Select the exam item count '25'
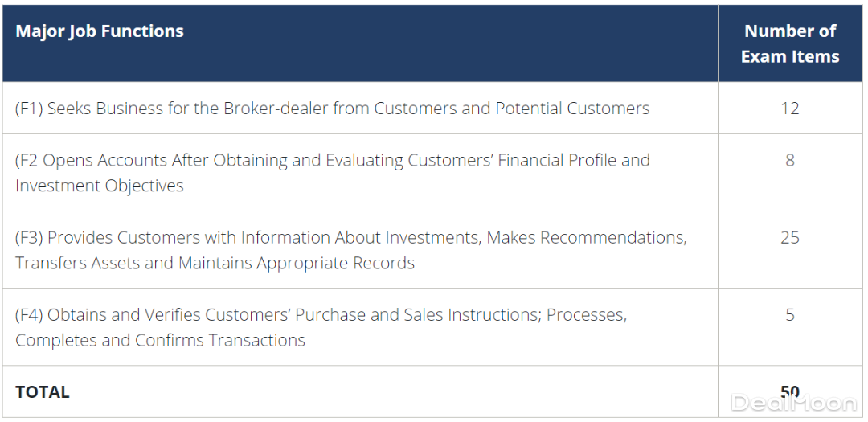This screenshot has width=868, height=422. tap(790, 238)
